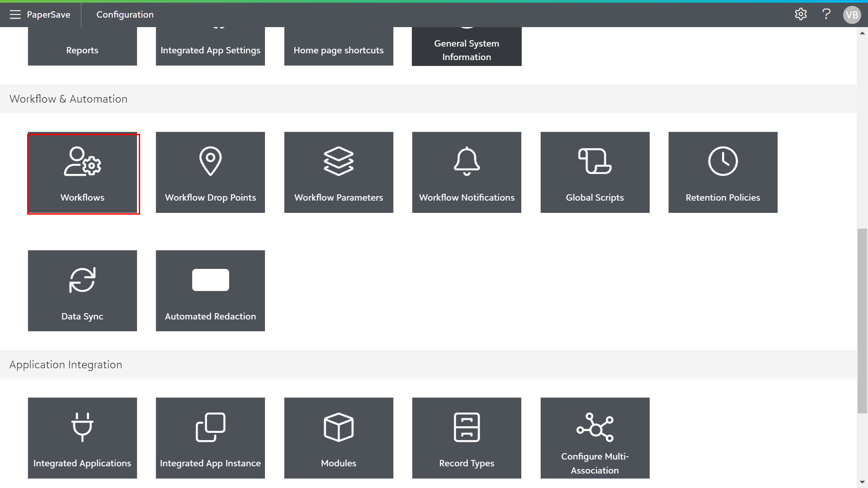The width and height of the screenshot is (868, 488).
Task: Open Workflow Parameters tile
Action: [338, 173]
